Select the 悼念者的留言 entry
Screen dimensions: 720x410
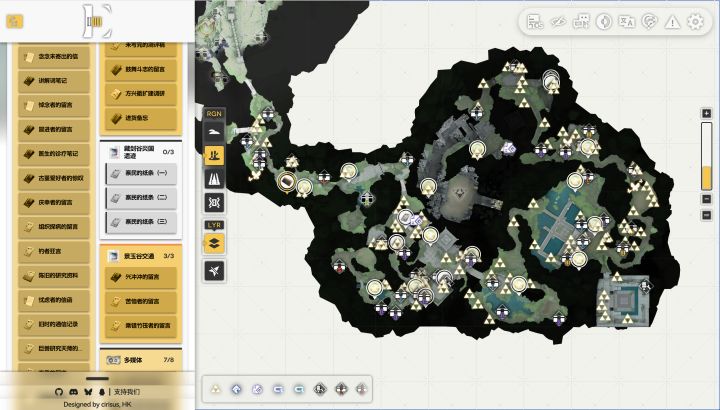coord(54,105)
